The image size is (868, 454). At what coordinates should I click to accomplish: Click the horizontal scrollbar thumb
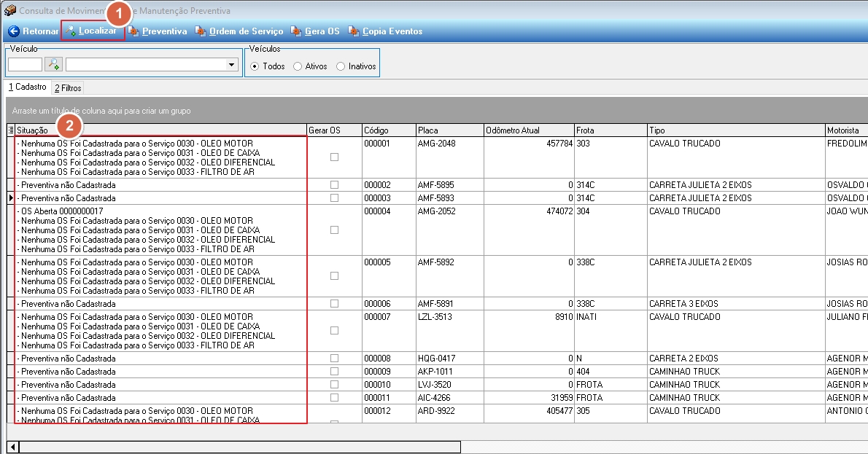(240, 447)
